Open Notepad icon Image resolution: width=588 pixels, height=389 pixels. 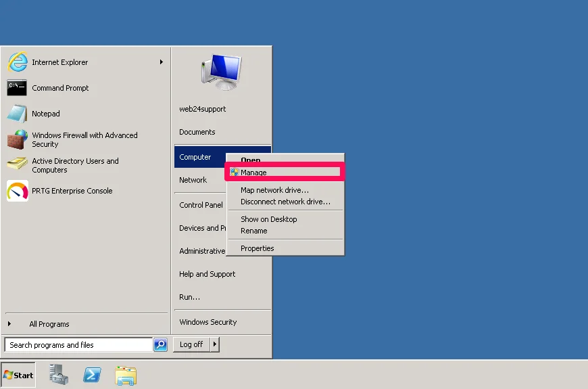17,114
